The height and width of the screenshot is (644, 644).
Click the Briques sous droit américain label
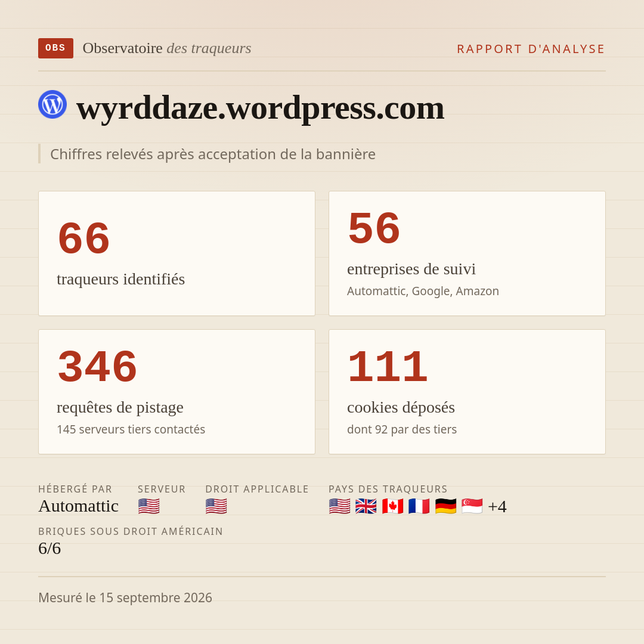coord(131,531)
